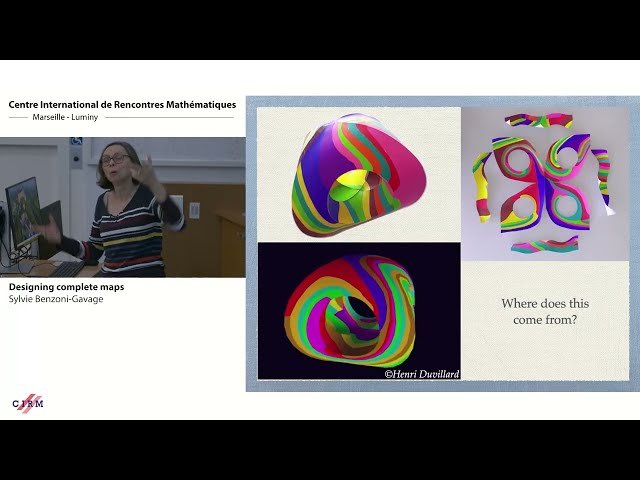Click the CIRM logo in the corner

pos(27,403)
